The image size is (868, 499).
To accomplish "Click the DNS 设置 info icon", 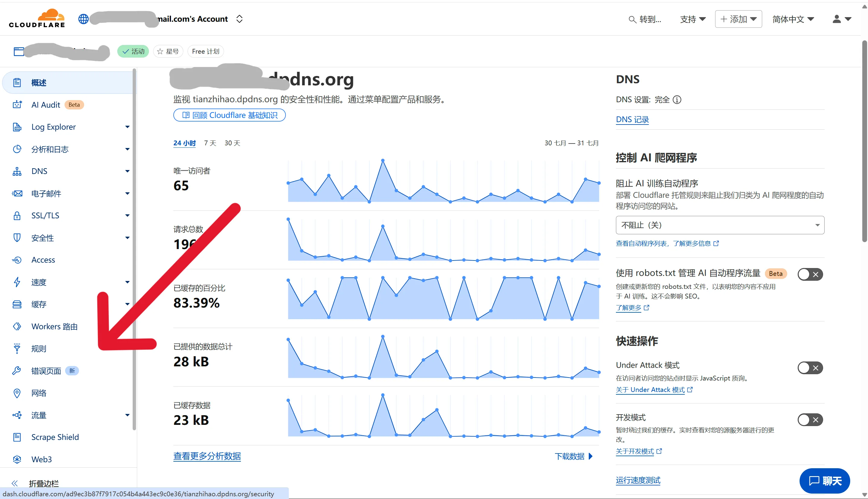I will tap(677, 100).
